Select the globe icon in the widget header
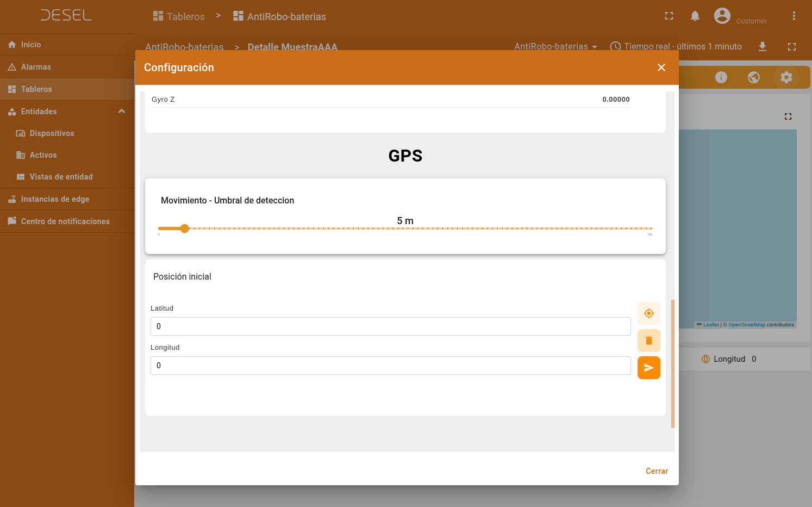 pyautogui.click(x=753, y=77)
